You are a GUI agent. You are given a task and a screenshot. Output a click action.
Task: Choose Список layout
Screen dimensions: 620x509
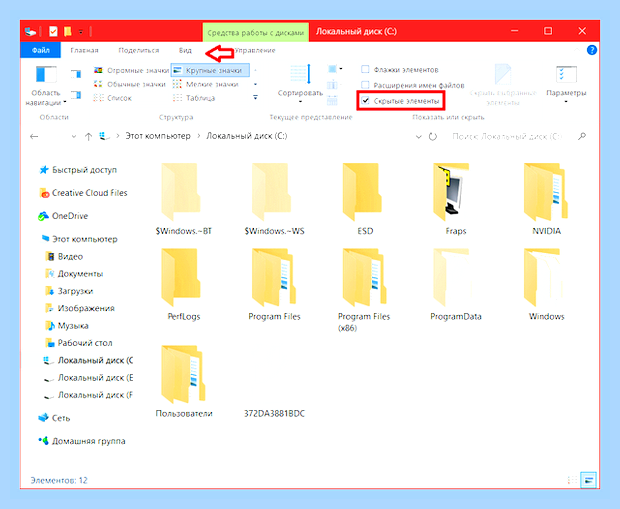coord(113,98)
